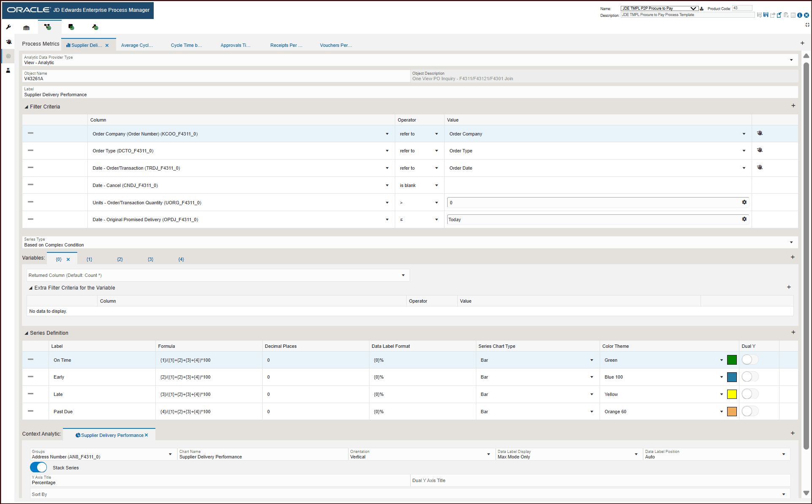Image resolution: width=812 pixels, height=504 pixels.
Task: Collapse the Filter Criteria section
Action: (x=26, y=106)
